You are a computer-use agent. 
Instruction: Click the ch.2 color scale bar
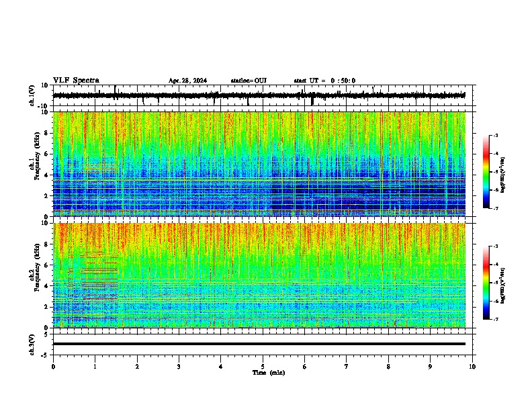click(486, 283)
